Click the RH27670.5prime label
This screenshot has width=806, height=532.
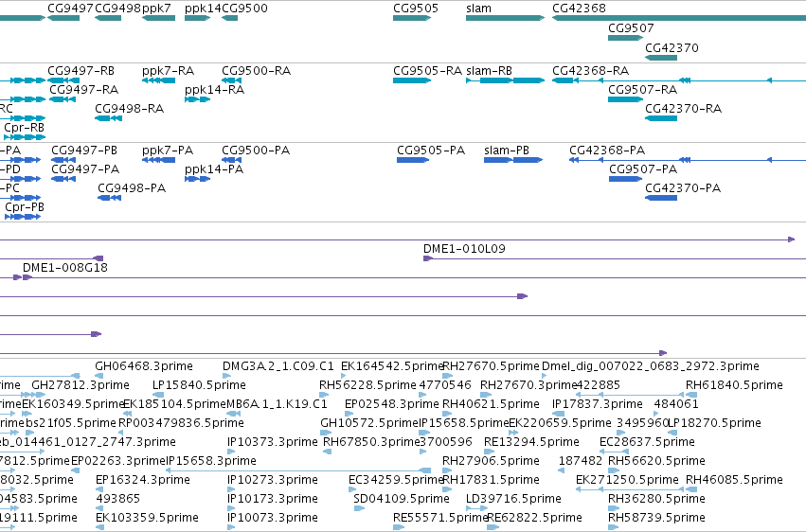[491, 366]
